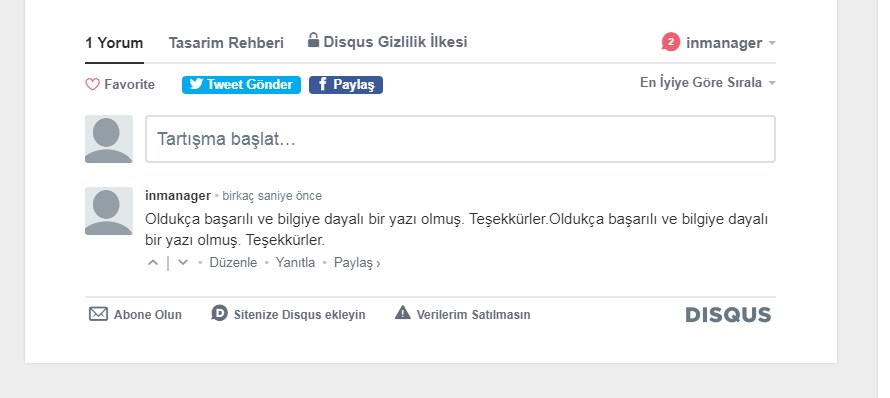
Task: Click the Tweet Gönder button
Action: click(x=241, y=85)
